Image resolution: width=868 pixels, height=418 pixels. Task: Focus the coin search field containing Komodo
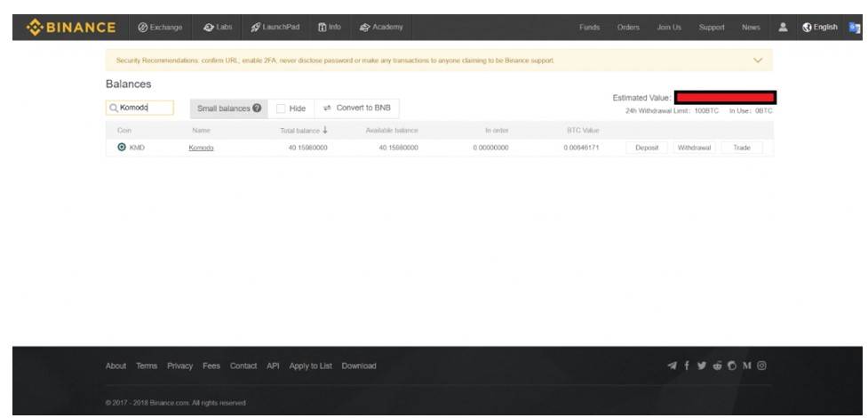[x=139, y=109]
